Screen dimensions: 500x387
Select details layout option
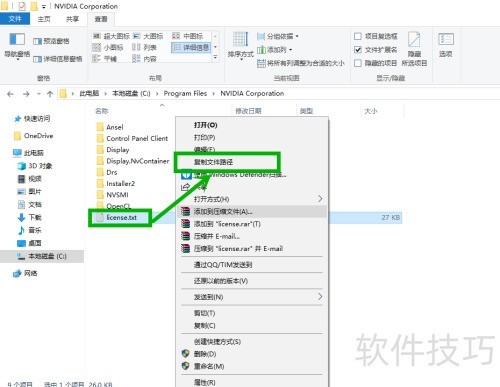(x=191, y=47)
